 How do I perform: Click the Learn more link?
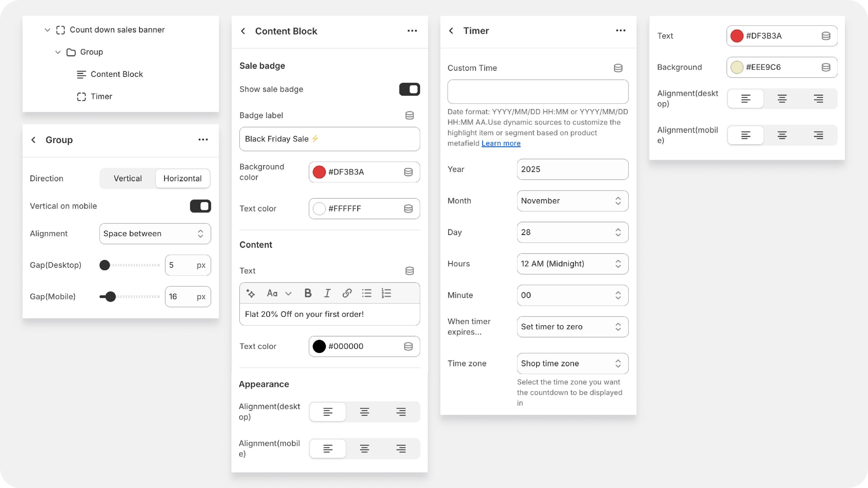pyautogui.click(x=501, y=143)
